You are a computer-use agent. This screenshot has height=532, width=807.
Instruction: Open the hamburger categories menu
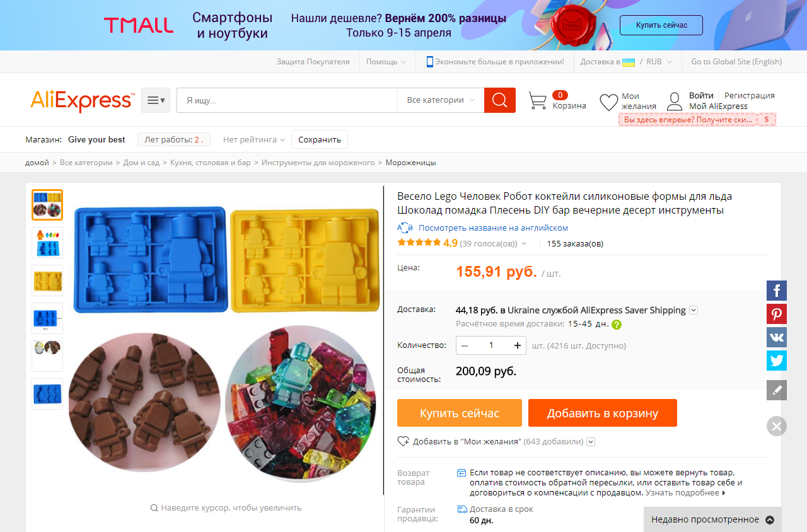click(x=156, y=100)
